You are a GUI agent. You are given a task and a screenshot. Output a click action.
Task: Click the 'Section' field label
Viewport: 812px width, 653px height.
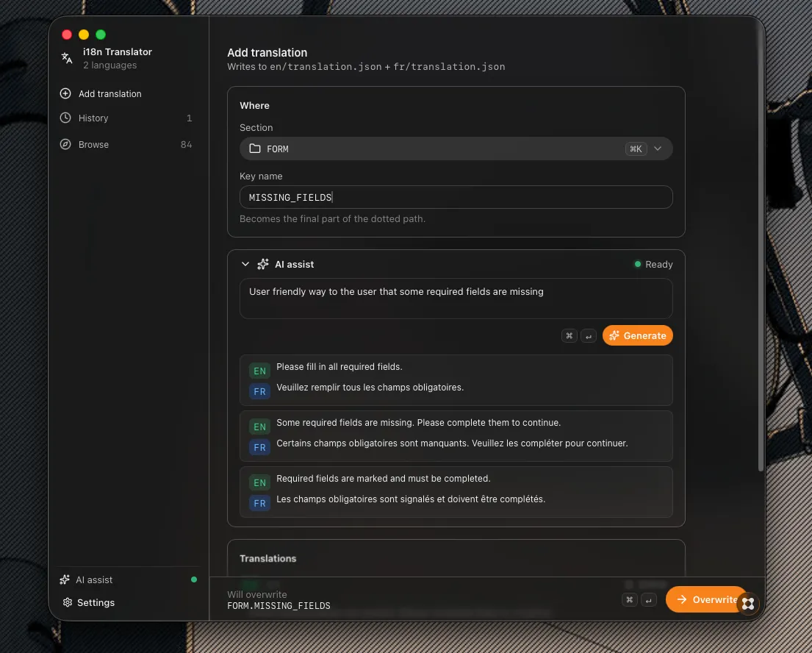point(256,127)
